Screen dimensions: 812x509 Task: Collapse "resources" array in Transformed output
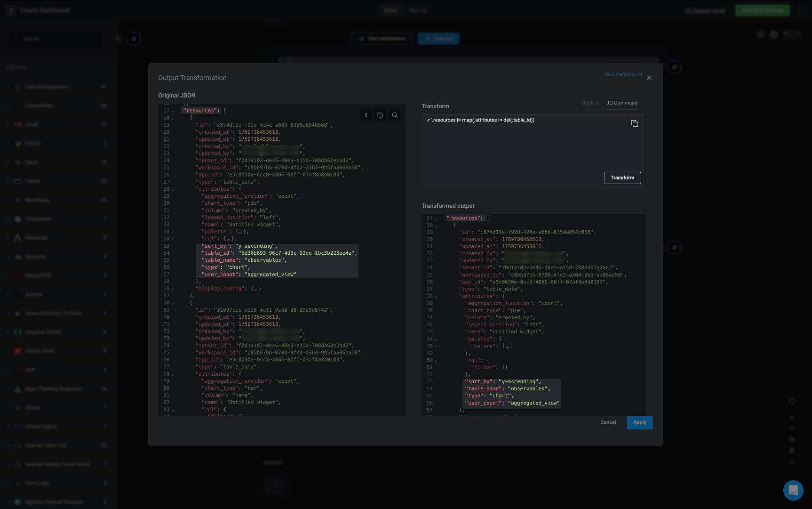(x=436, y=218)
